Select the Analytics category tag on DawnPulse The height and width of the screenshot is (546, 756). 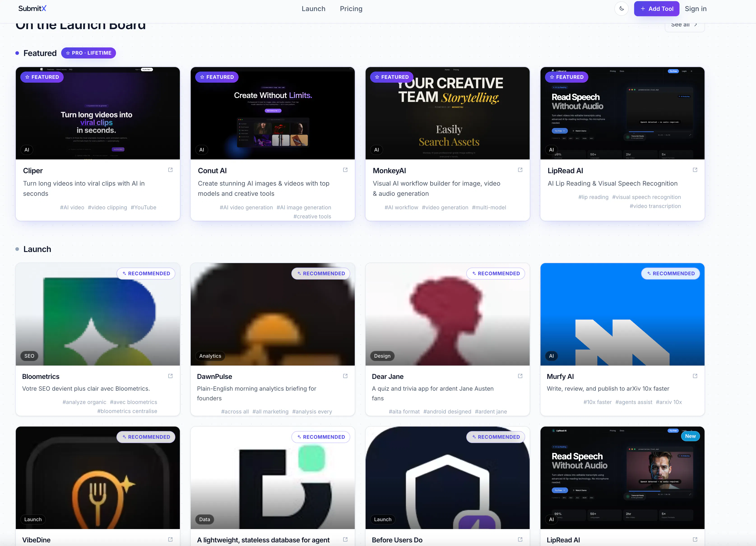tap(210, 356)
